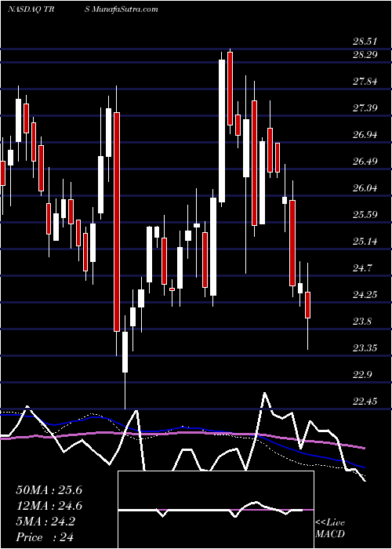Viewport: 392px width, 549px height.
Task: Click the 23.8 price level label
Action: pos(362,322)
